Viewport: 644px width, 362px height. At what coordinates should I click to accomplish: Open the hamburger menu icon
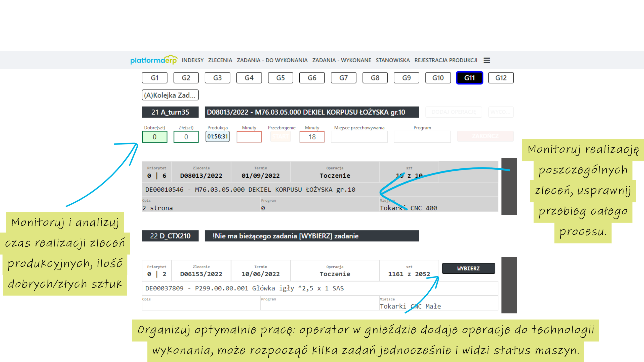487,60
